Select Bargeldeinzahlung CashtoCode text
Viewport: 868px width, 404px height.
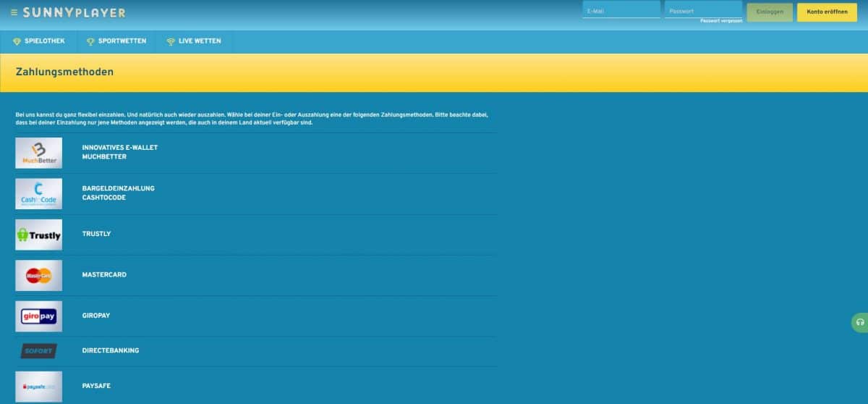pos(119,193)
